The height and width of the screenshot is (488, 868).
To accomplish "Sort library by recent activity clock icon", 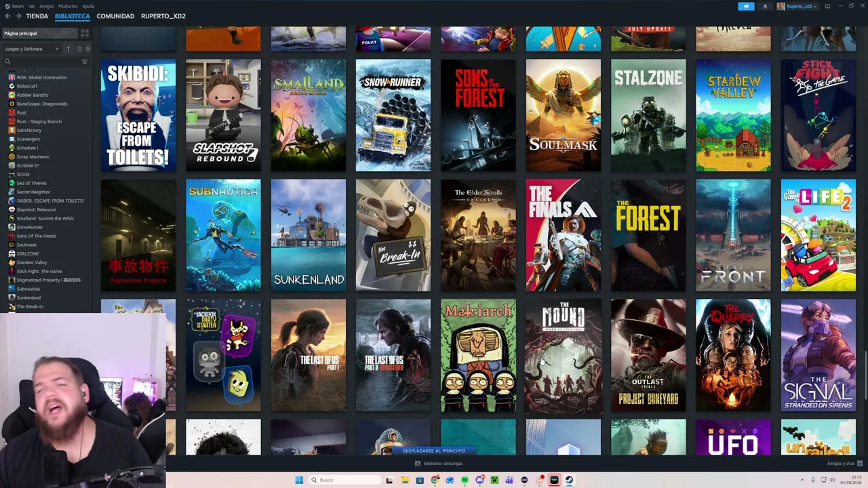I will (79, 49).
